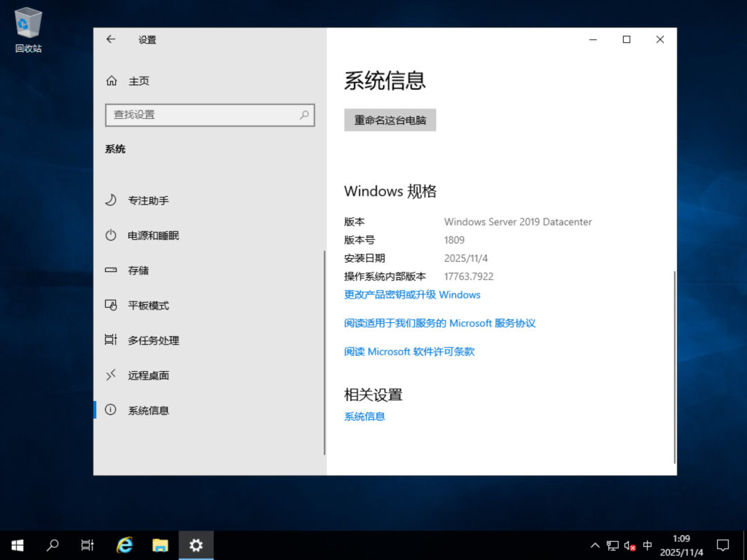747x560 pixels.
Task: Click version number 1809
Action: [x=454, y=240]
